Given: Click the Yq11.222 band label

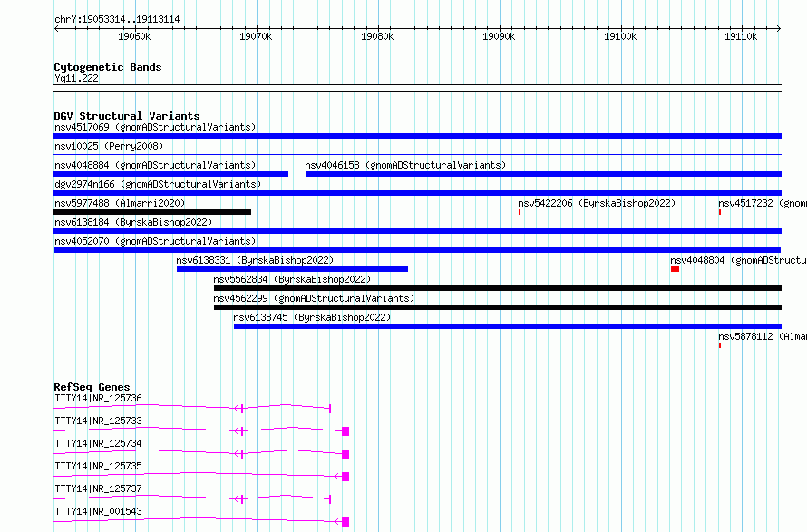Looking at the screenshot, I should 76,78.
